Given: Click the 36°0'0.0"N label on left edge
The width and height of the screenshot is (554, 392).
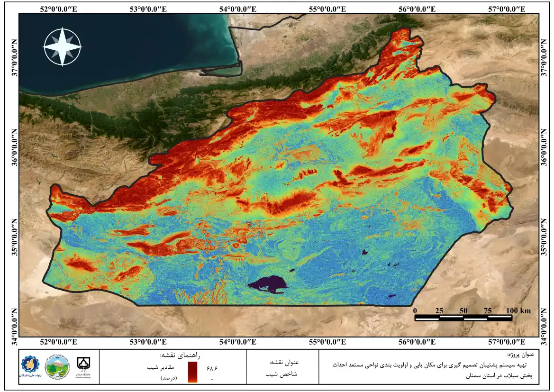Looking at the screenshot, I should point(14,148).
